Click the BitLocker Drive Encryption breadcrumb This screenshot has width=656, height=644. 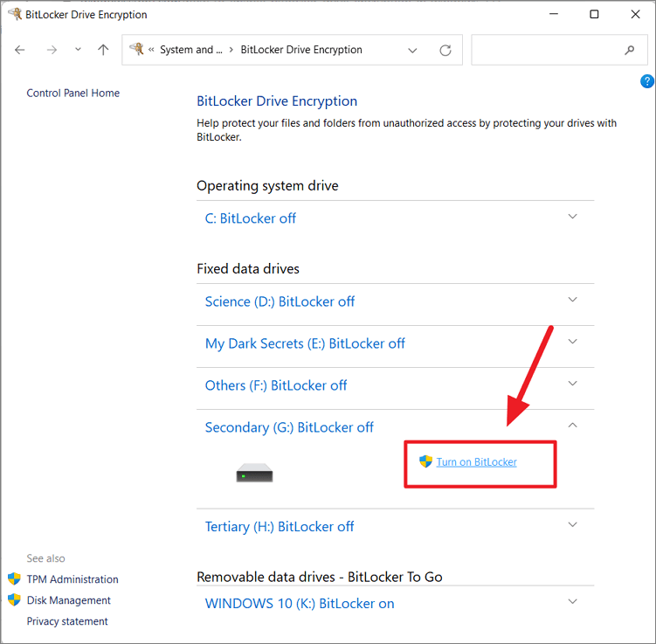[301, 50]
